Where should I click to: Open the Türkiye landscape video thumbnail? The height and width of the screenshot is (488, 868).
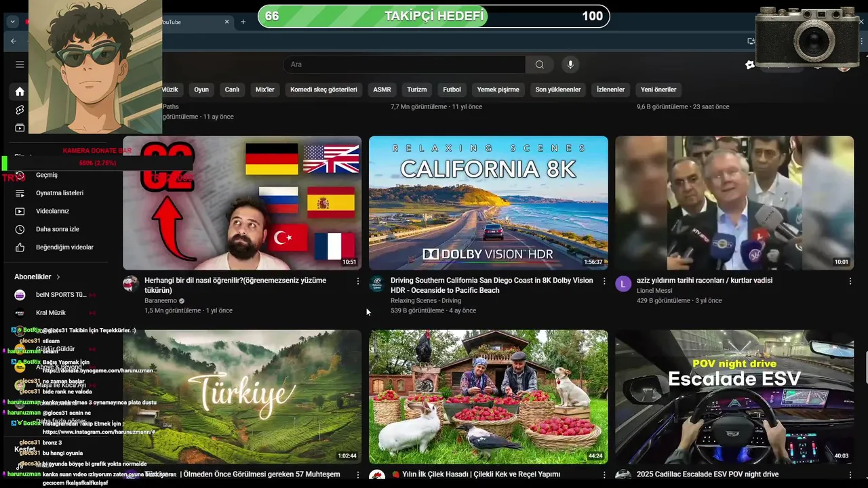coord(242,396)
